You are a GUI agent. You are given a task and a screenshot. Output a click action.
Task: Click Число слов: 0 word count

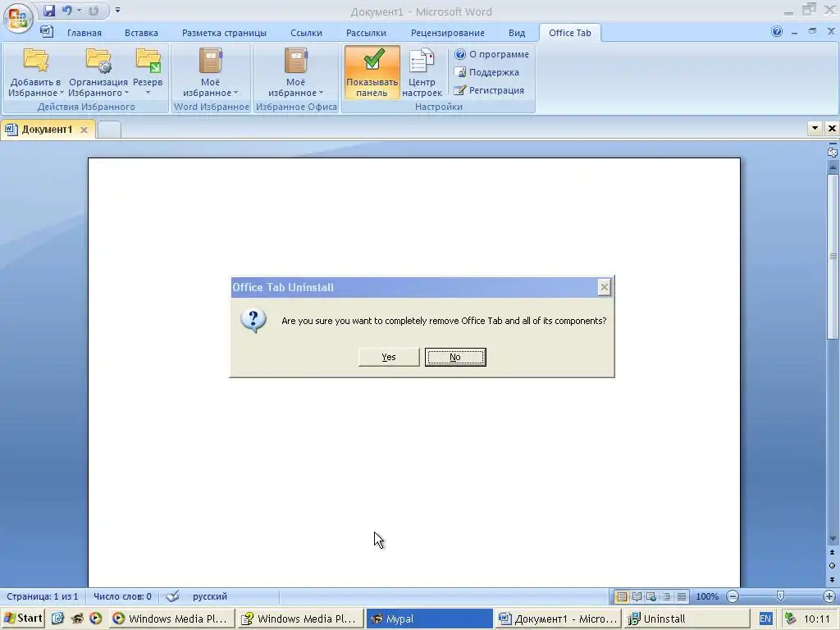[122, 596]
